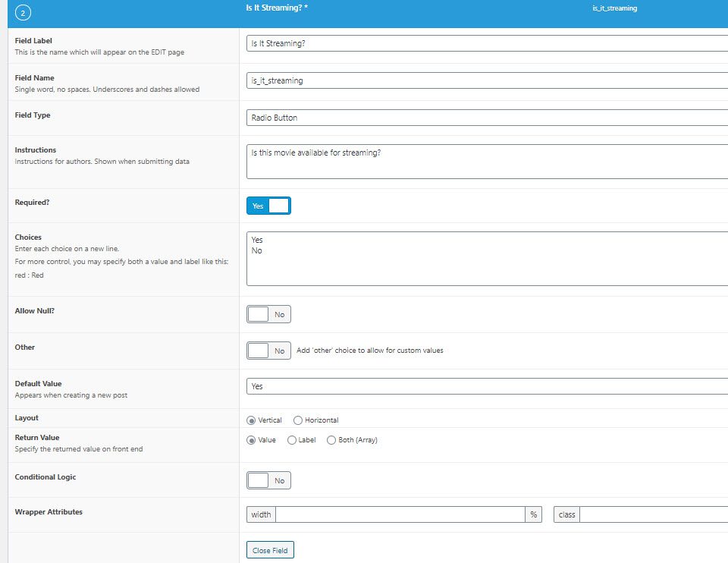
Task: Select Value as return value
Action: tap(251, 440)
